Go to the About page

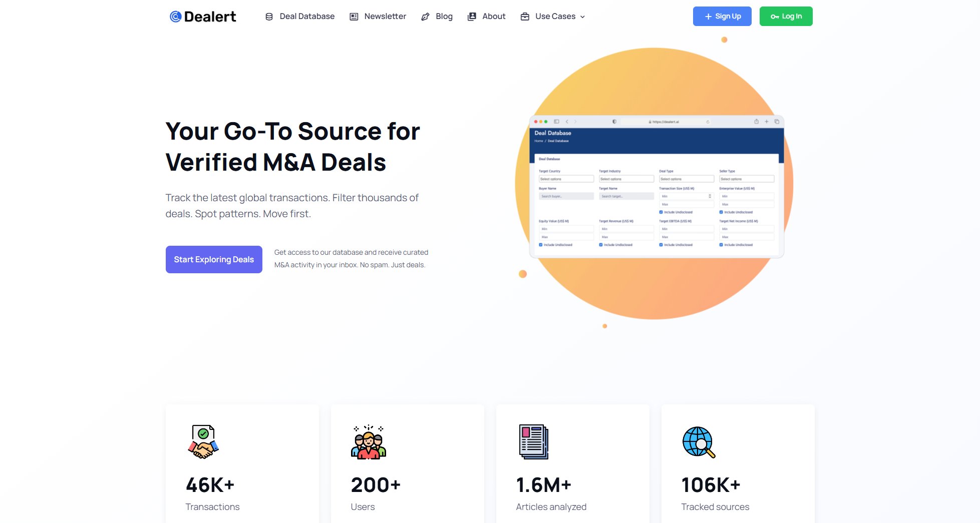pos(493,17)
